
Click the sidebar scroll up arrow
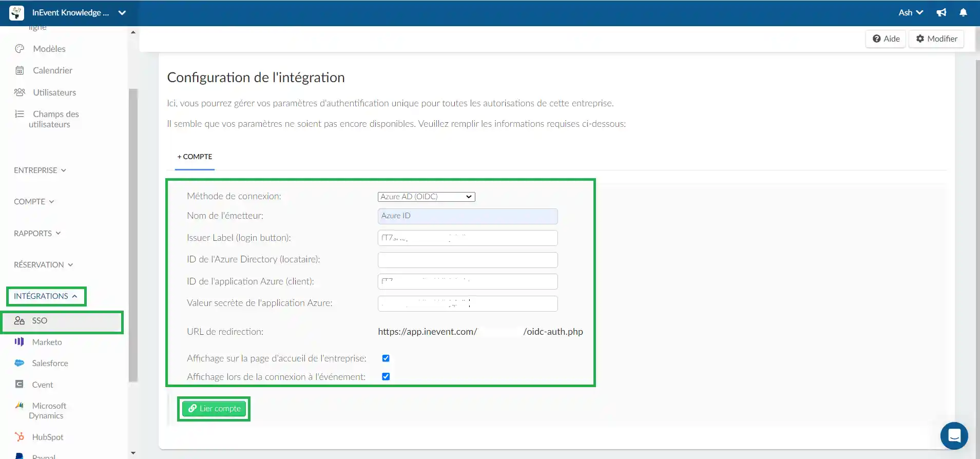(x=133, y=32)
